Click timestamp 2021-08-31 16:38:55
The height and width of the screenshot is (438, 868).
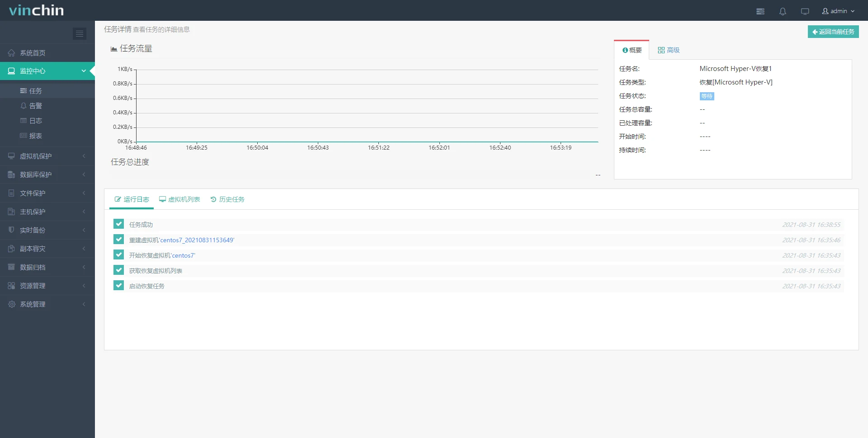pos(811,225)
